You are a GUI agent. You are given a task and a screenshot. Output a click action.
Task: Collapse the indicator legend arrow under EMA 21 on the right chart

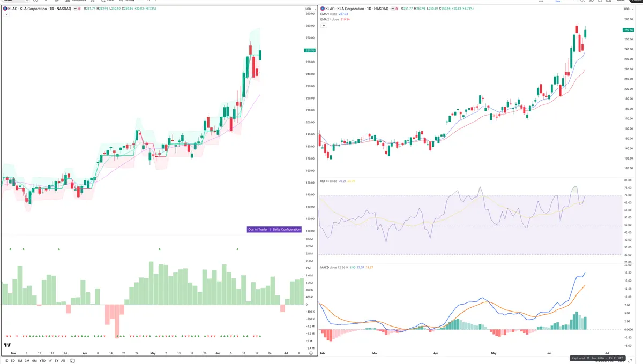(323, 25)
